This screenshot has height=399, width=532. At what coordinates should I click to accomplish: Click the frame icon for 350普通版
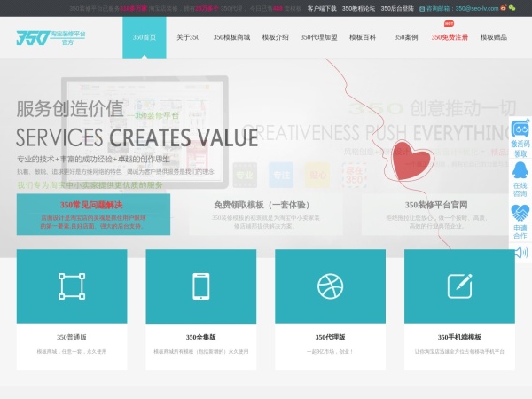(72, 286)
